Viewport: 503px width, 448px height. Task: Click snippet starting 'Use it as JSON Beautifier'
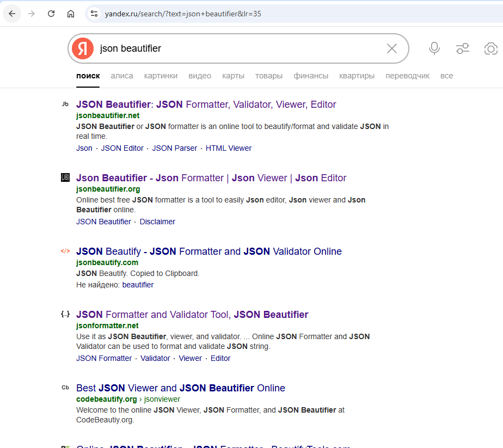point(223,341)
